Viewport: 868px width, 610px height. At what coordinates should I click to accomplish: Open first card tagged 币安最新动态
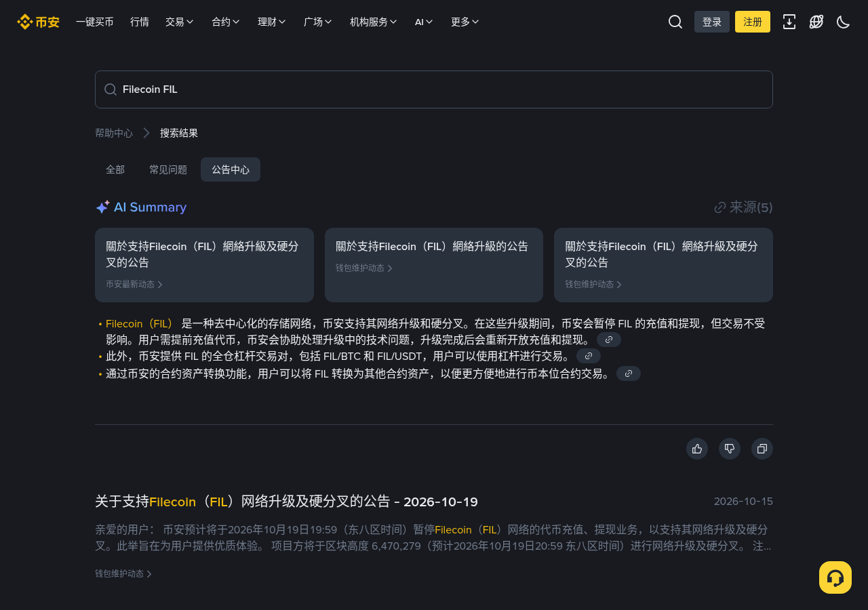204,265
